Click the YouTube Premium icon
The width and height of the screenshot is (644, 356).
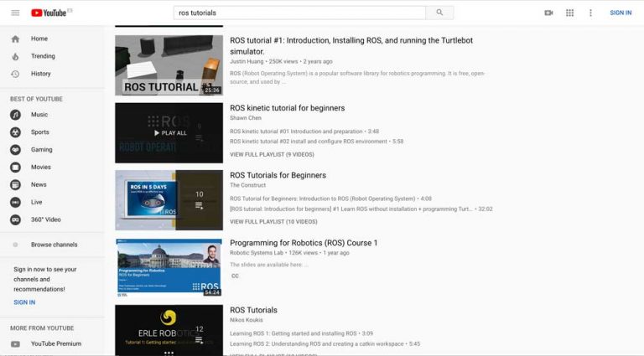(x=15, y=344)
